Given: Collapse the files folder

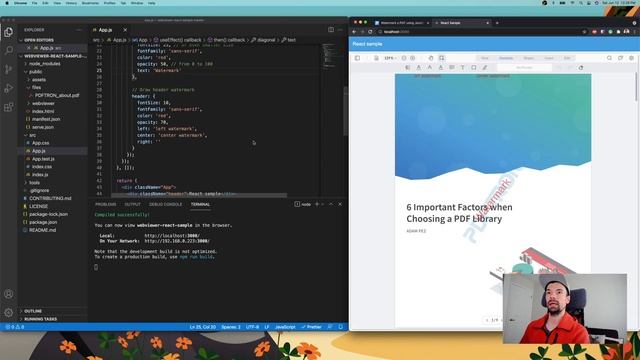Looking at the screenshot, I should (36, 87).
